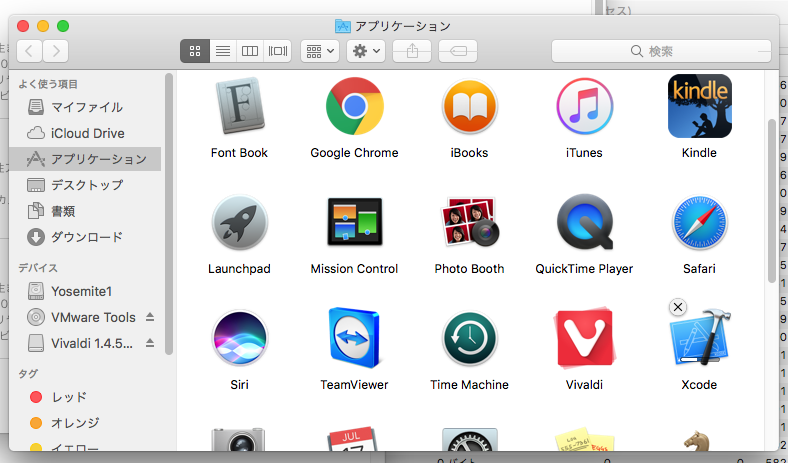
Task: Open the gear action menu dropdown
Action: tap(366, 51)
